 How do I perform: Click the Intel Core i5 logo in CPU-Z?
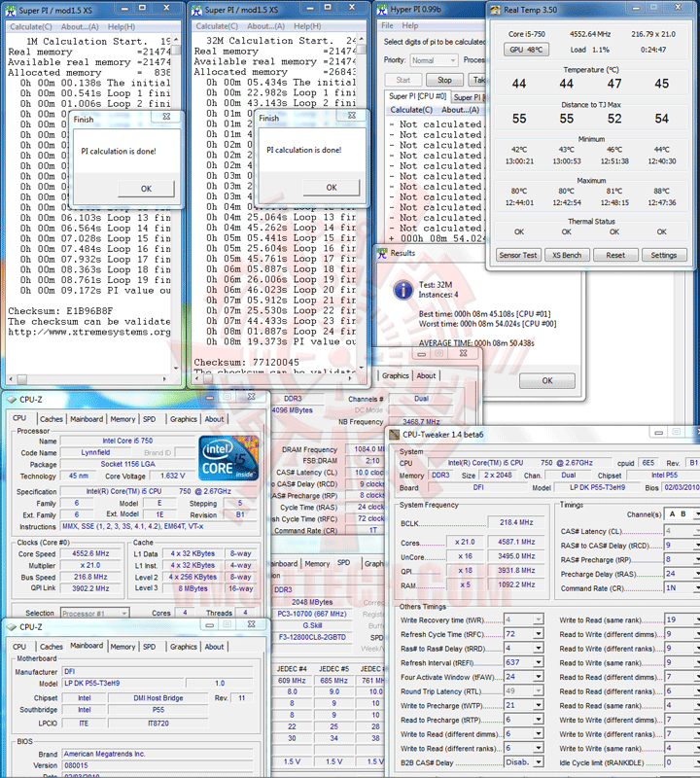point(228,458)
